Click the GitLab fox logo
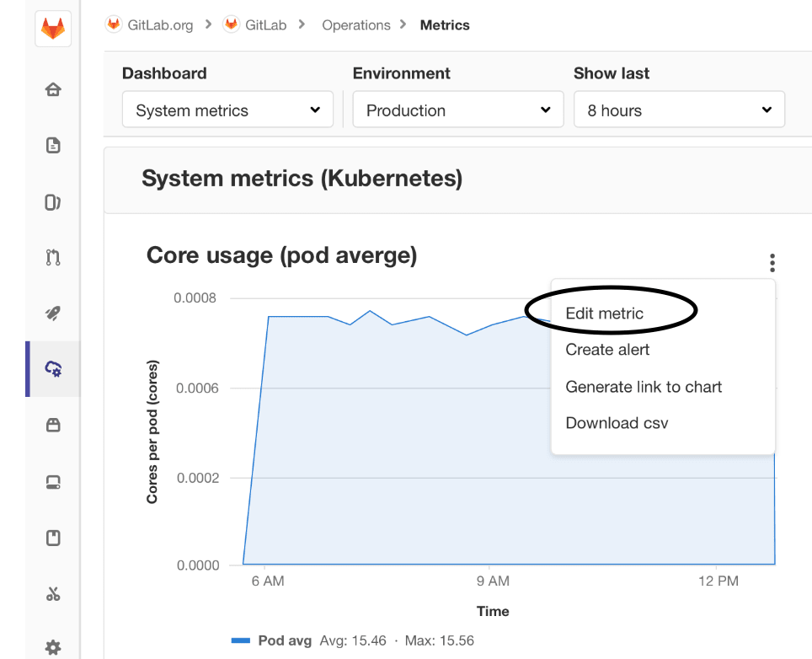This screenshot has width=812, height=659. coord(52,29)
